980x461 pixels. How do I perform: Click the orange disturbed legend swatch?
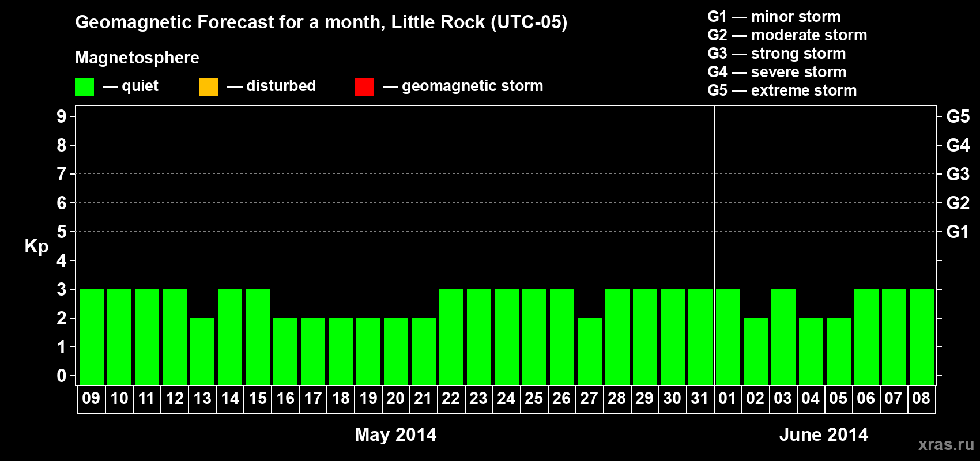click(x=209, y=87)
